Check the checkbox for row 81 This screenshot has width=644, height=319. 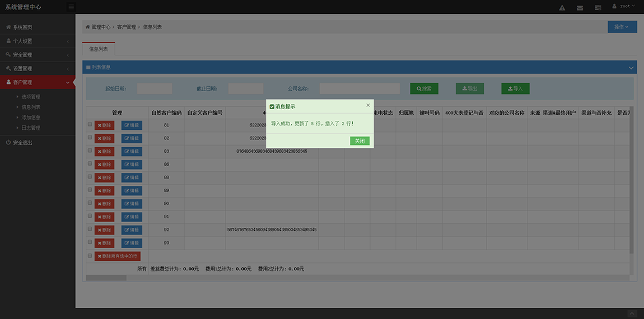[90, 124]
